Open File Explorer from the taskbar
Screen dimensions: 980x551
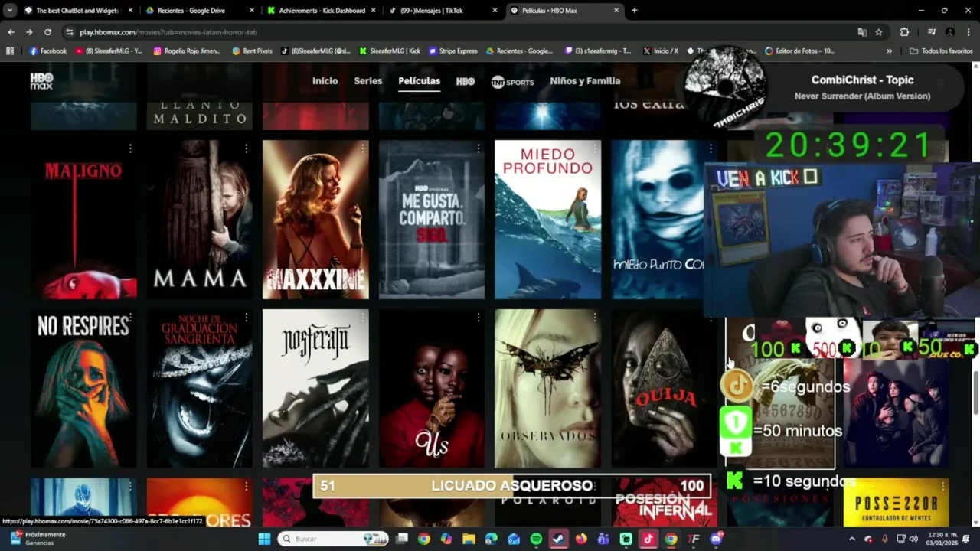[x=469, y=539]
